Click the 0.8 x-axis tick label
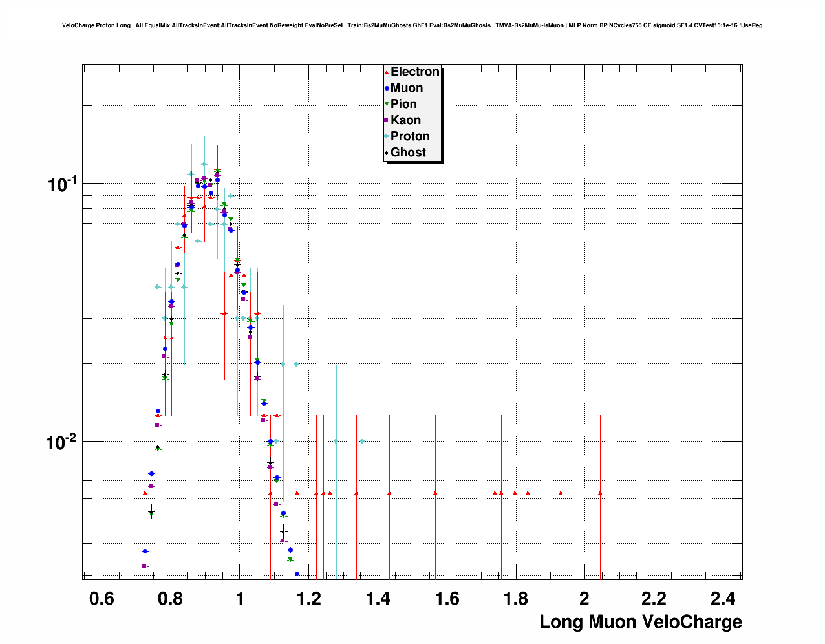 (171, 599)
